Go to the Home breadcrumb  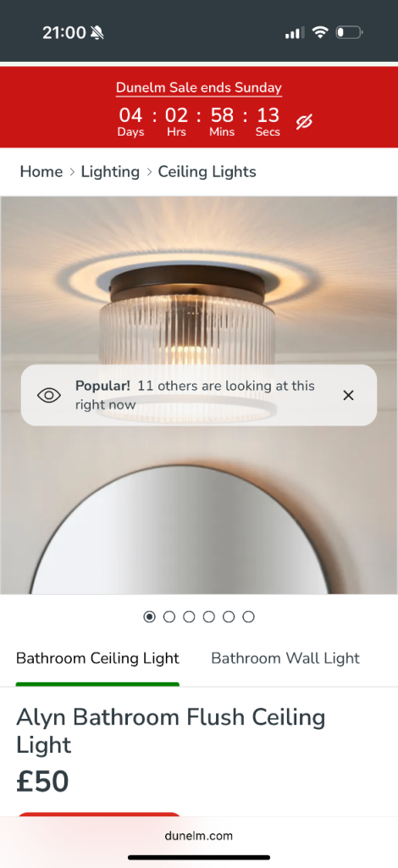41,171
